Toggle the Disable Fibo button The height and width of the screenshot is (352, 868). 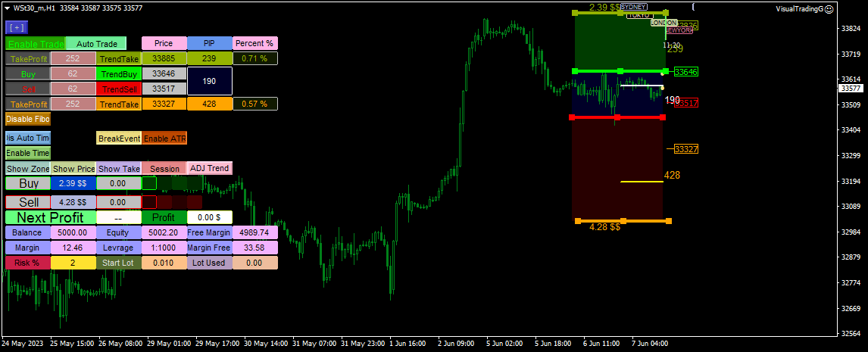pyautogui.click(x=28, y=118)
